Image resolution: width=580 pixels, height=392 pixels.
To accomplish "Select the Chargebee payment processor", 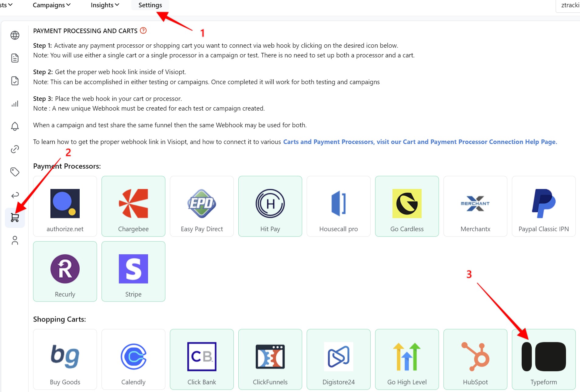I will pos(133,206).
